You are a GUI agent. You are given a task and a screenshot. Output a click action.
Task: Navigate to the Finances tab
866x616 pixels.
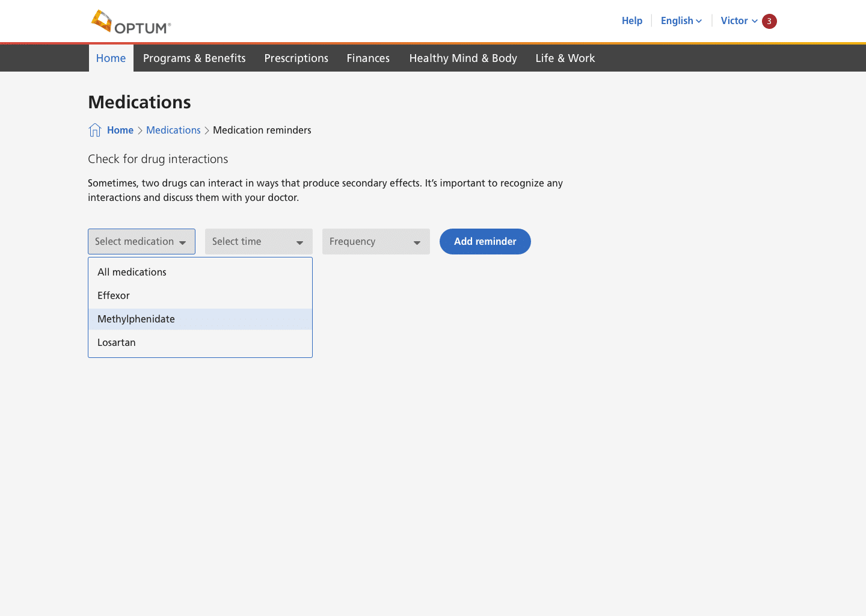click(x=368, y=58)
